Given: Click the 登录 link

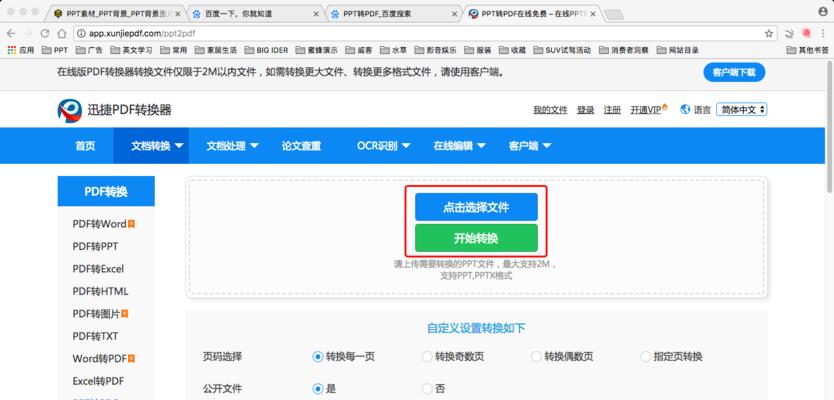Looking at the screenshot, I should pos(586,110).
